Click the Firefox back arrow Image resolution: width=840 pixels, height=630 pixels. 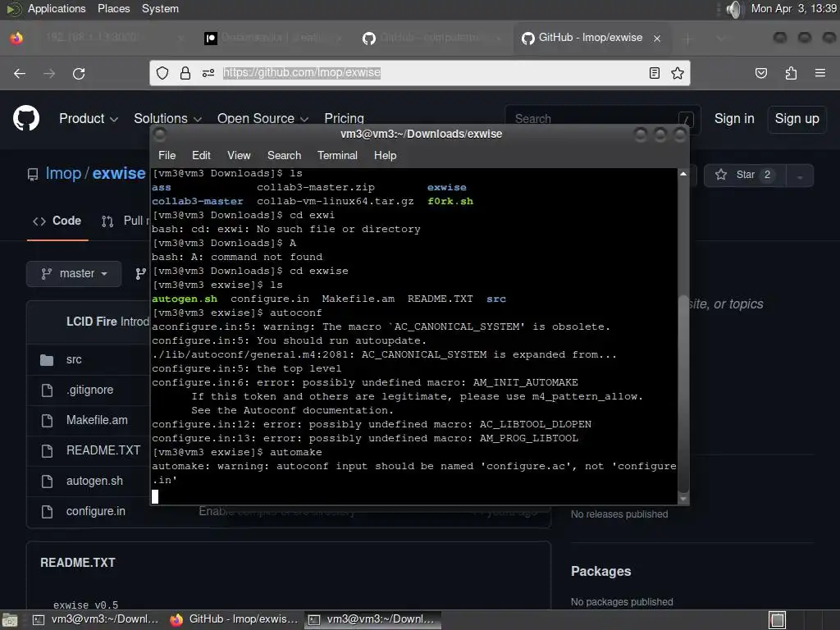[20, 73]
